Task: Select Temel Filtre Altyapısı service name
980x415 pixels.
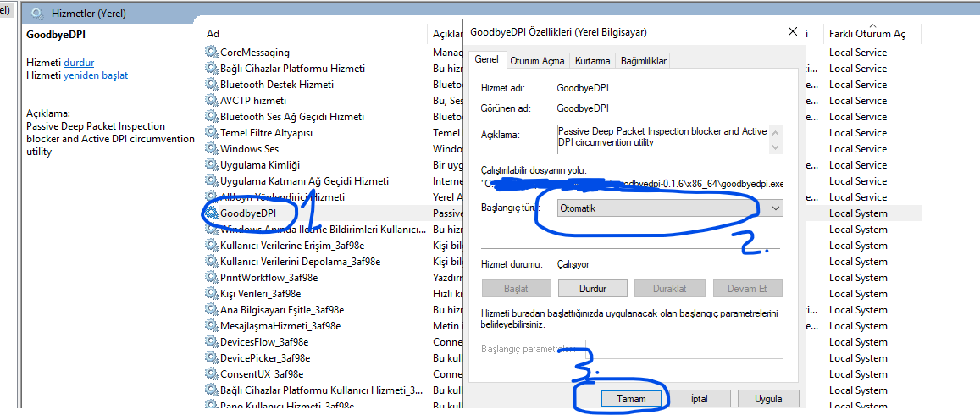Action: (266, 133)
